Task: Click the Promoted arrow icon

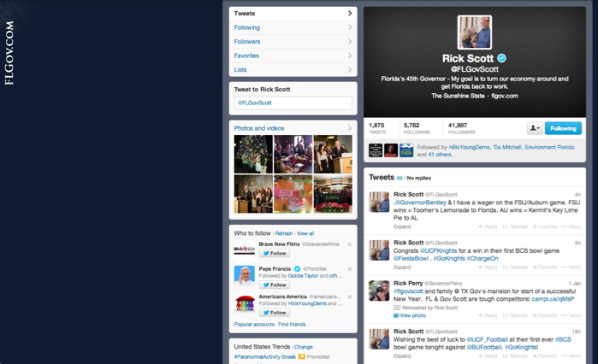Action: click(x=302, y=357)
